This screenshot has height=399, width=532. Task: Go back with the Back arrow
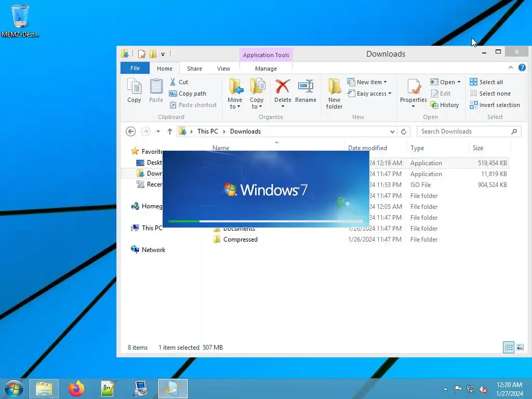point(130,131)
